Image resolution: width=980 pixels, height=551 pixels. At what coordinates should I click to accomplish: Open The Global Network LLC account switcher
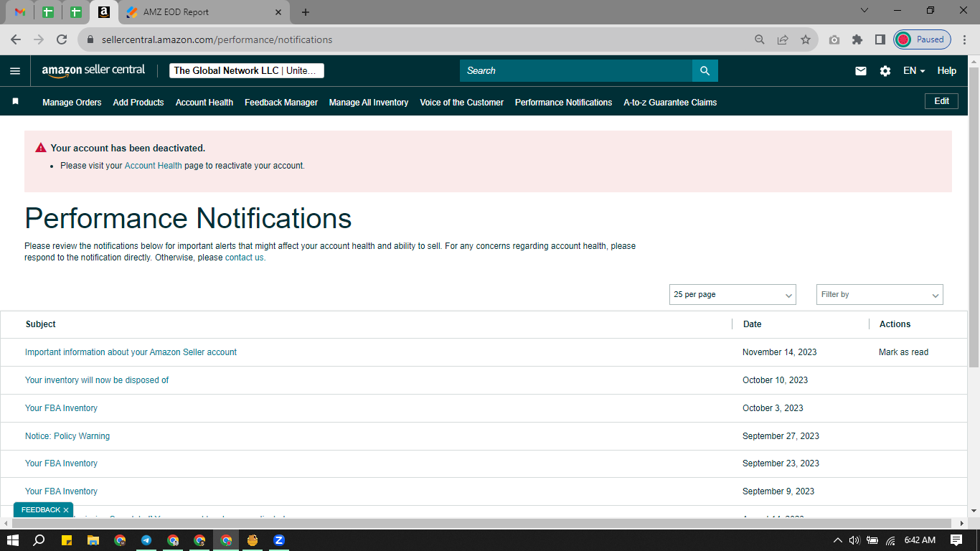coord(247,70)
